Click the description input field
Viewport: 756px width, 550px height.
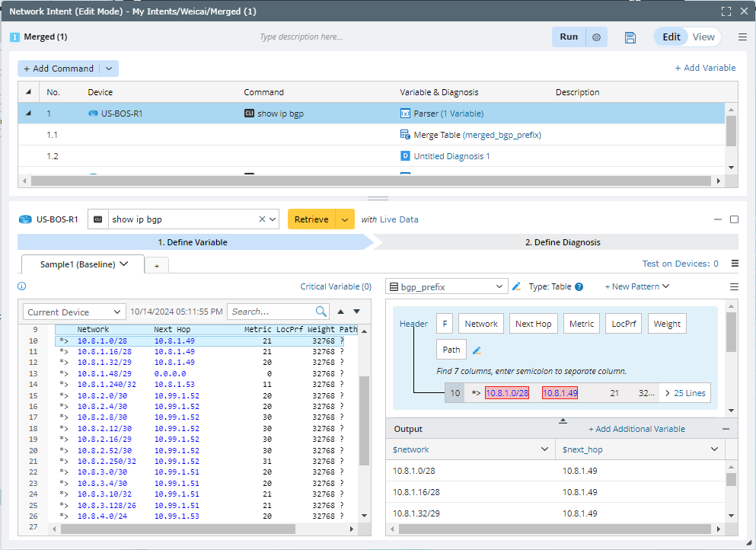tap(301, 37)
